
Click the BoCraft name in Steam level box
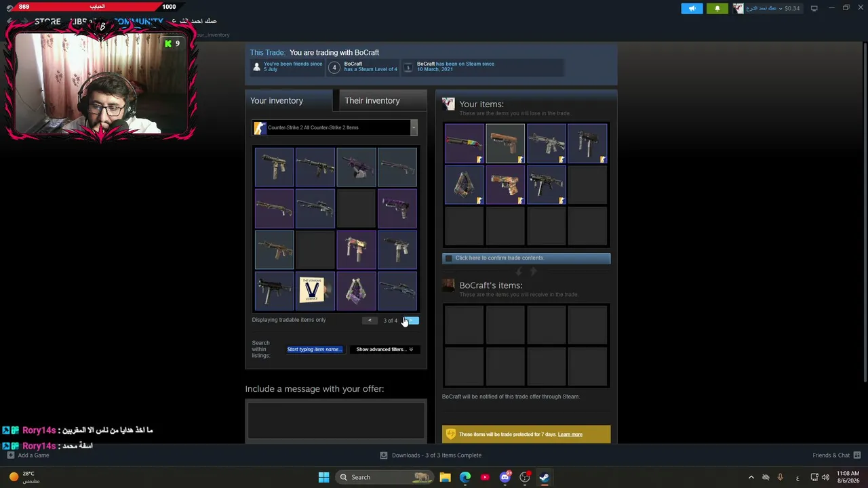click(353, 64)
